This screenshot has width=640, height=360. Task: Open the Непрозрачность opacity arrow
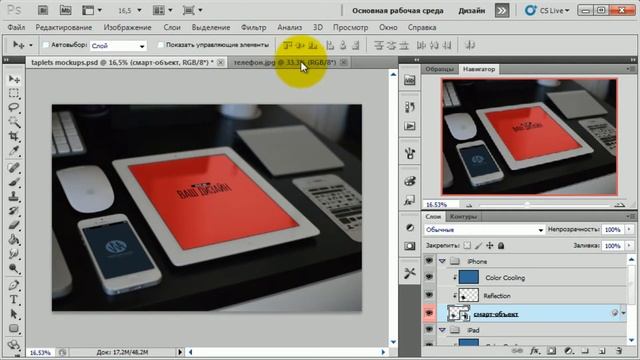point(629,230)
